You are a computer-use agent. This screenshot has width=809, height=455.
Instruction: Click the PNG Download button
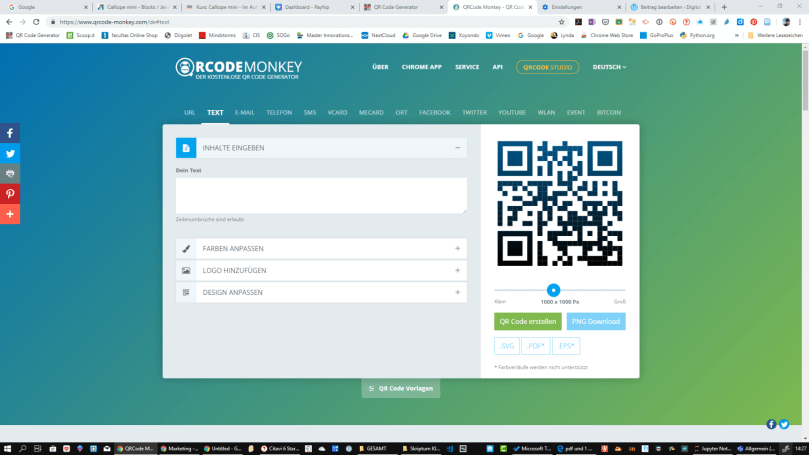[x=596, y=321]
